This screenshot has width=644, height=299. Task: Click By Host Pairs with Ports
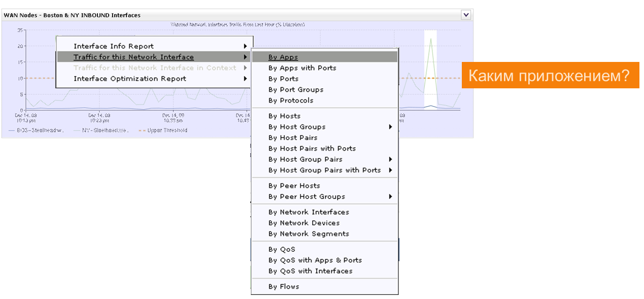coord(312,149)
